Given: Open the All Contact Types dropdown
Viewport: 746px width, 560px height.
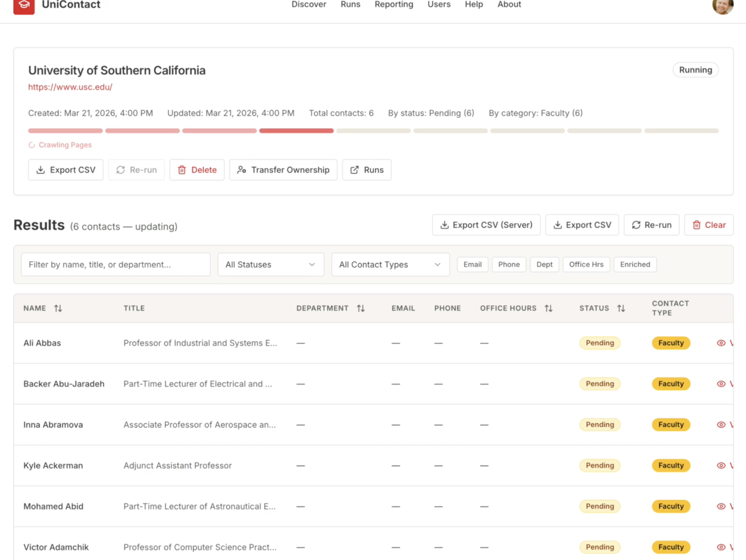Looking at the screenshot, I should tap(390, 264).
